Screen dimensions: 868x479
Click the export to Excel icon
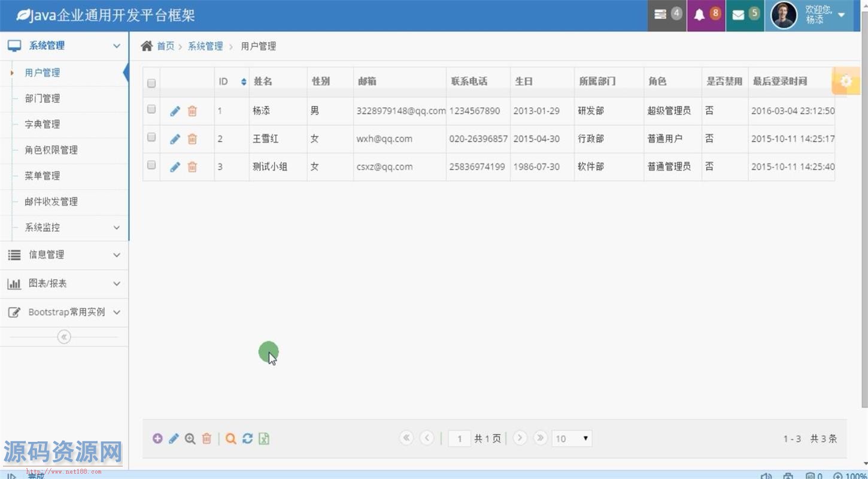click(x=264, y=439)
